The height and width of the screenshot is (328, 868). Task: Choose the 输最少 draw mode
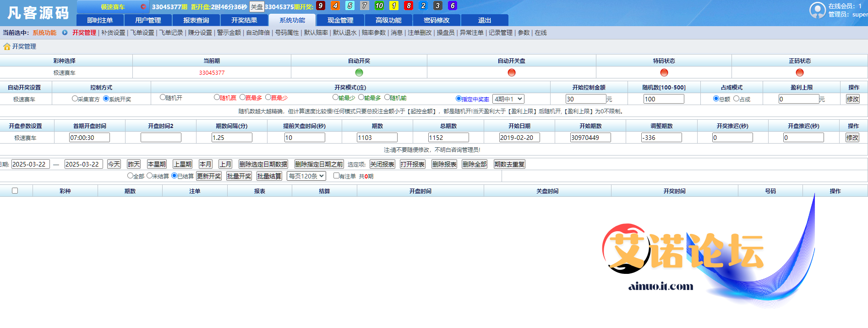(x=335, y=97)
